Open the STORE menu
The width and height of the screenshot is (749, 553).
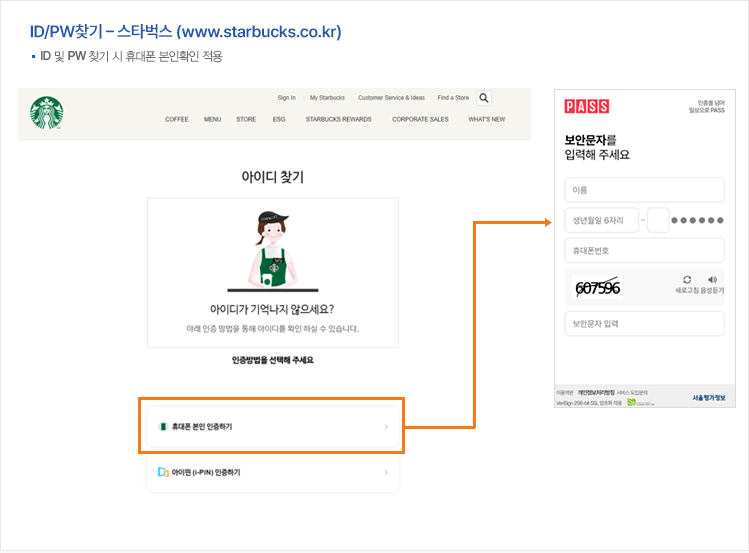[x=246, y=119]
